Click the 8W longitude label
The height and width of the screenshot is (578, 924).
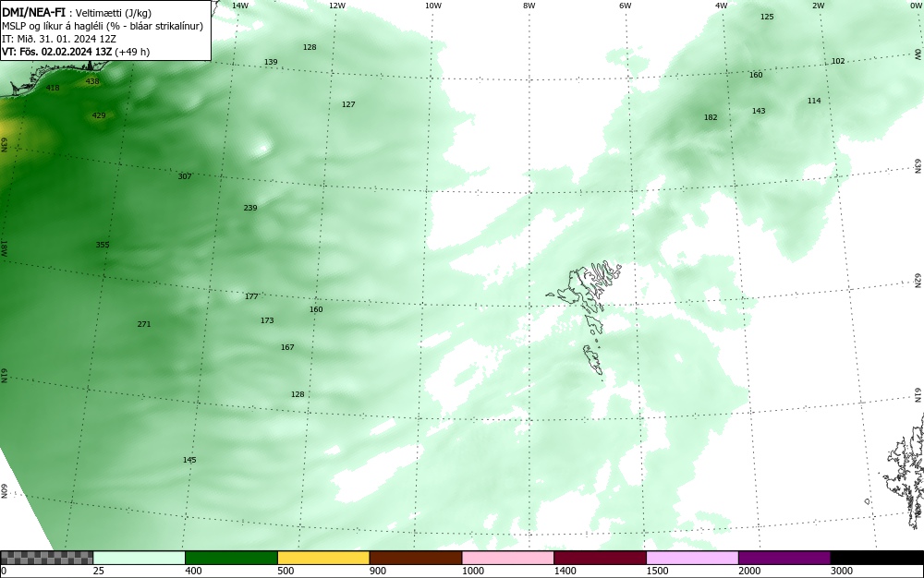click(529, 6)
